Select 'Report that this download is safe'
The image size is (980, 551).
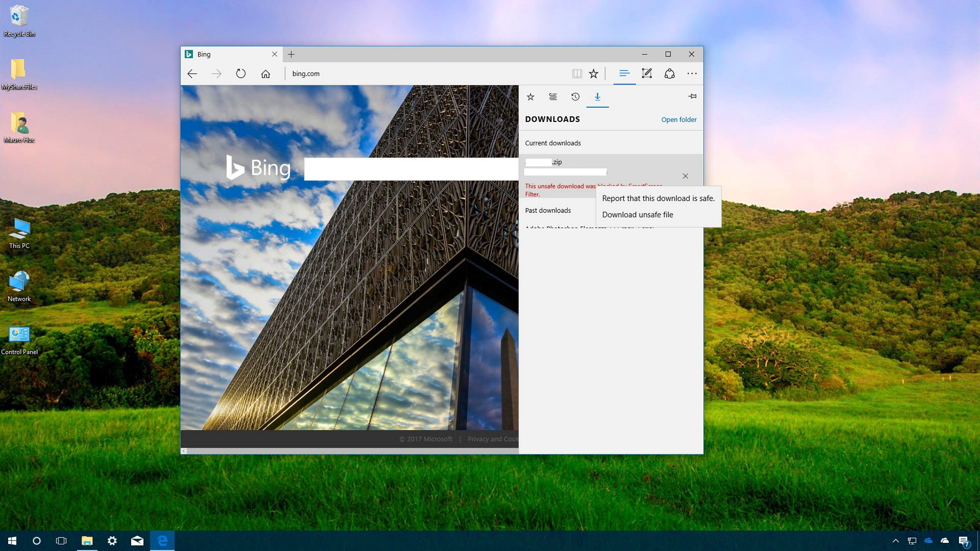pyautogui.click(x=658, y=198)
